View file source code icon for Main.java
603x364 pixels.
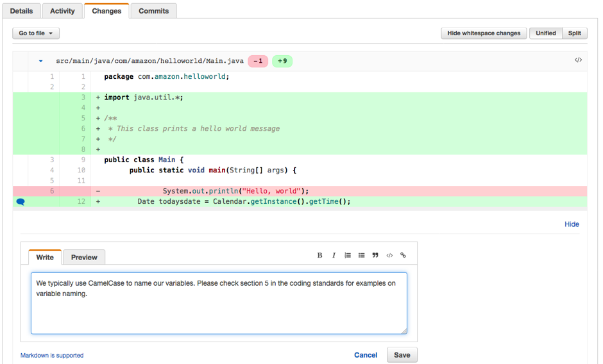click(x=578, y=60)
